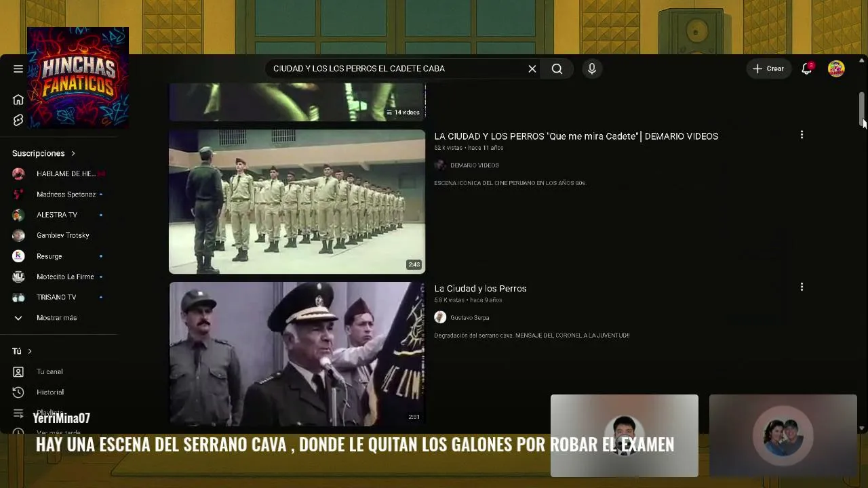868x488 pixels.
Task: Open more options for DEMARIO VIDEOS video
Action: 802,135
